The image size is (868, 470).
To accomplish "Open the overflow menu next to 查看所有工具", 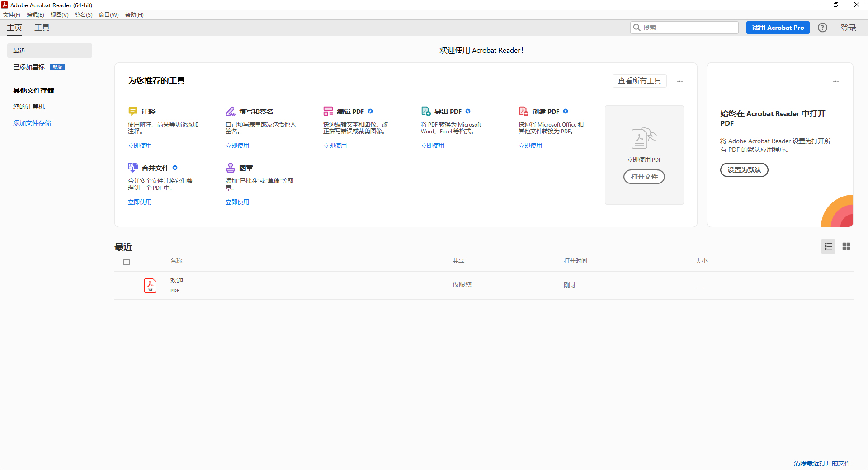I will (680, 81).
